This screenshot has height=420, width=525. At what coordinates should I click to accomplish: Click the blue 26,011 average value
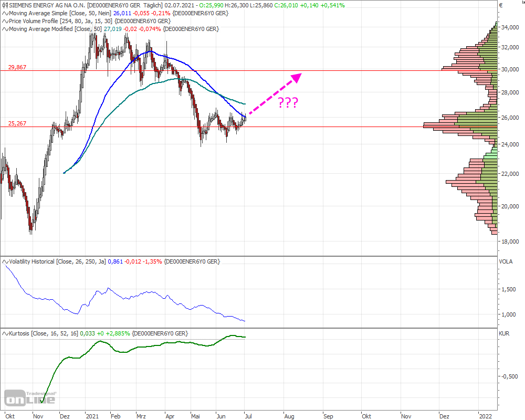point(122,14)
